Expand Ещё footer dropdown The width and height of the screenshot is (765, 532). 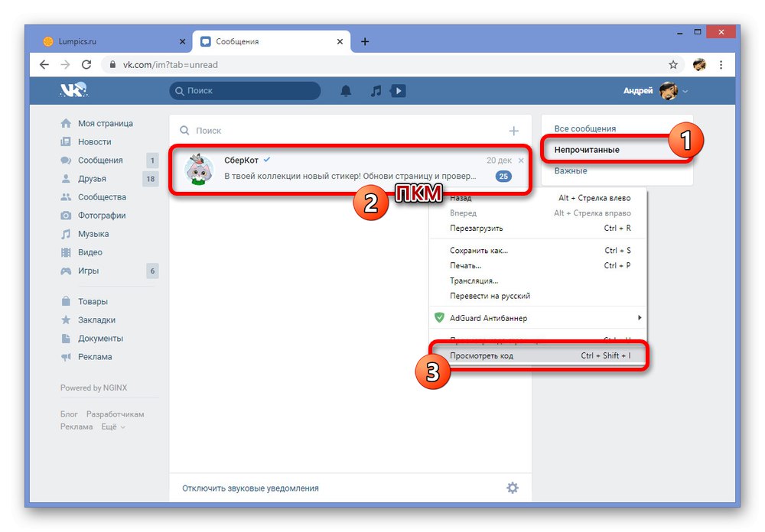113,427
